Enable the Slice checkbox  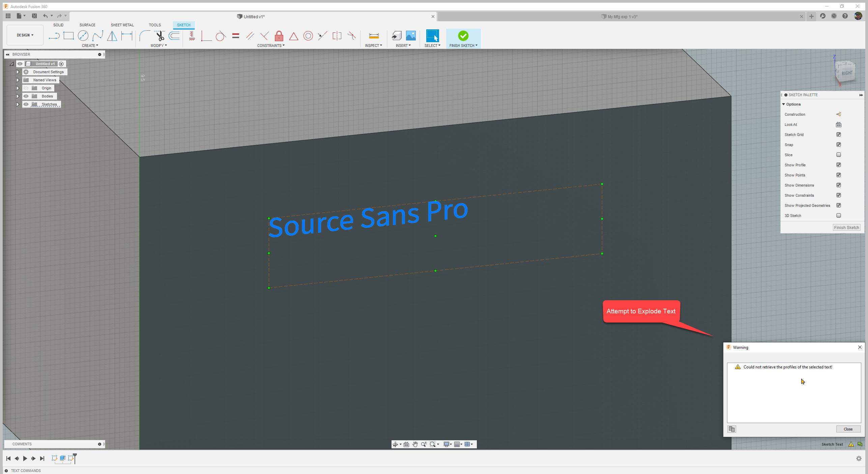point(838,155)
